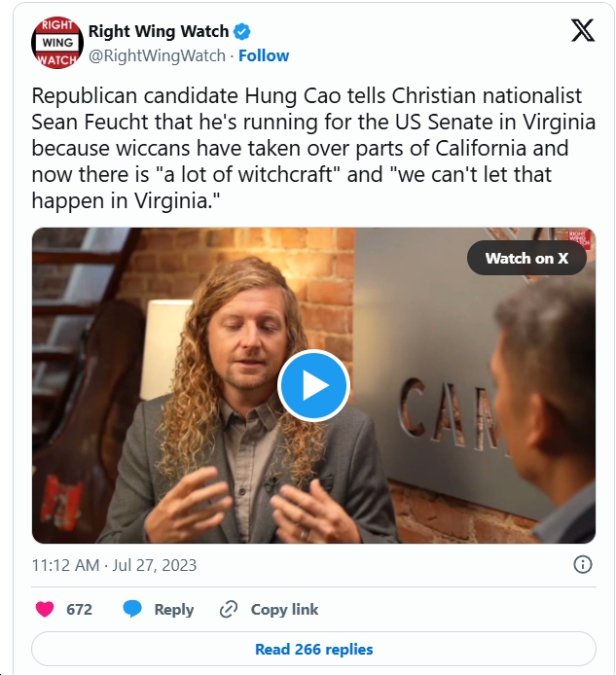Click the Reply text label
This screenshot has height=675, width=616.
coord(174,610)
